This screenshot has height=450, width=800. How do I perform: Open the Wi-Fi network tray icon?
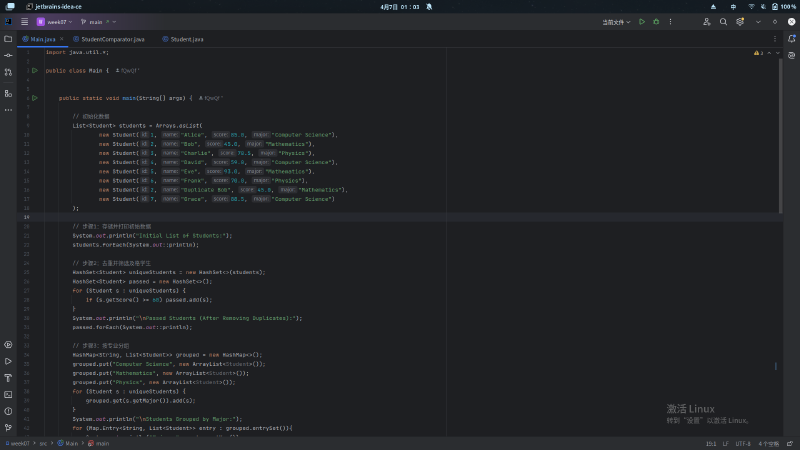[751, 7]
